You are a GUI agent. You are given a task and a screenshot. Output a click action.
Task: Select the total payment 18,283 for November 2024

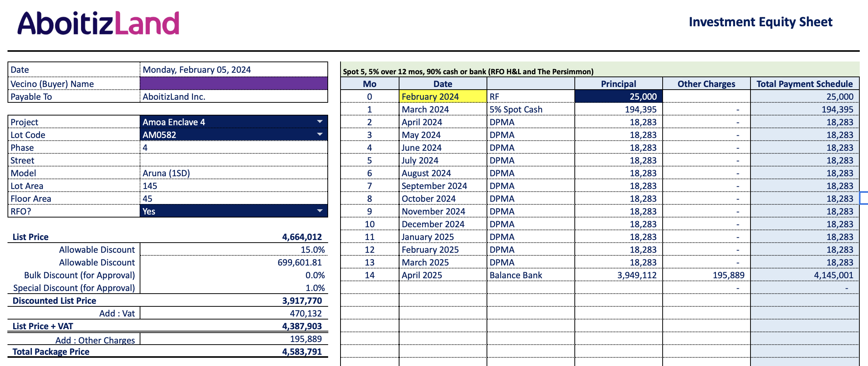coord(805,211)
